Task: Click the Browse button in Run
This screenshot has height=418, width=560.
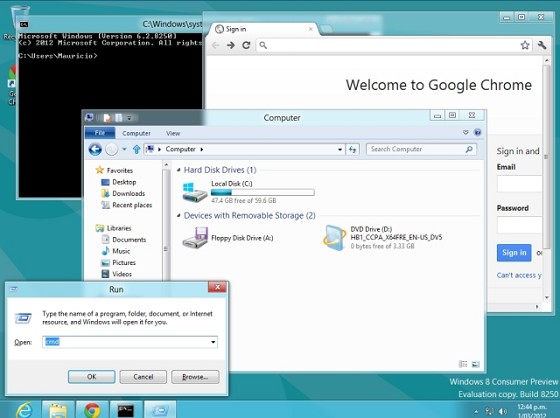Action: click(x=195, y=377)
